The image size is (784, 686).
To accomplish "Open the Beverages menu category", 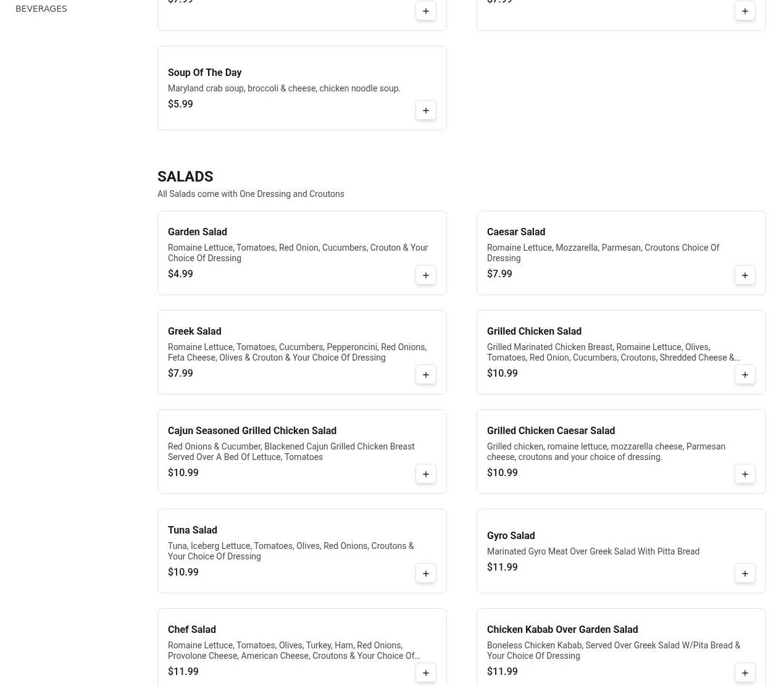I will pos(41,9).
